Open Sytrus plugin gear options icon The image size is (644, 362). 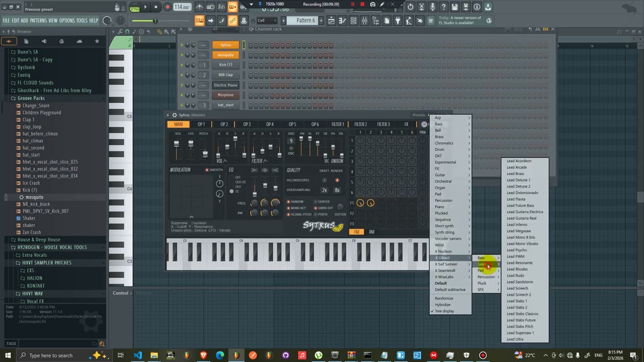(174, 115)
